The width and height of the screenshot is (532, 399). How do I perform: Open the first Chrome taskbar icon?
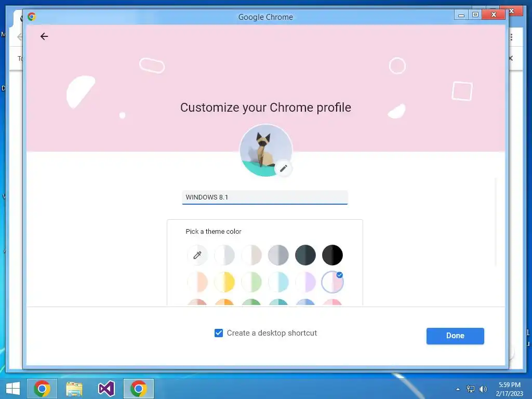coord(42,389)
